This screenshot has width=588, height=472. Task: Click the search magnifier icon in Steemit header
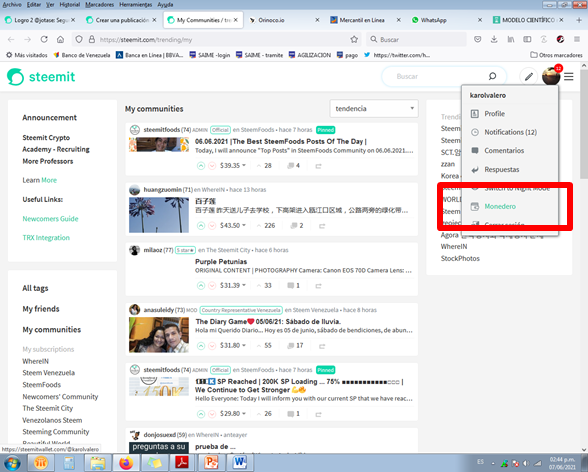tap(492, 76)
